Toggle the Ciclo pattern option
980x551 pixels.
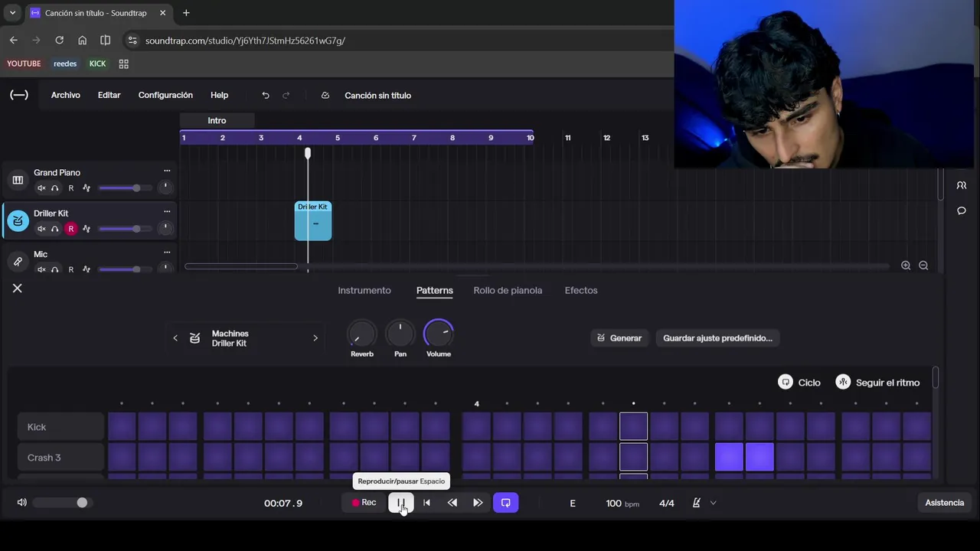(799, 382)
